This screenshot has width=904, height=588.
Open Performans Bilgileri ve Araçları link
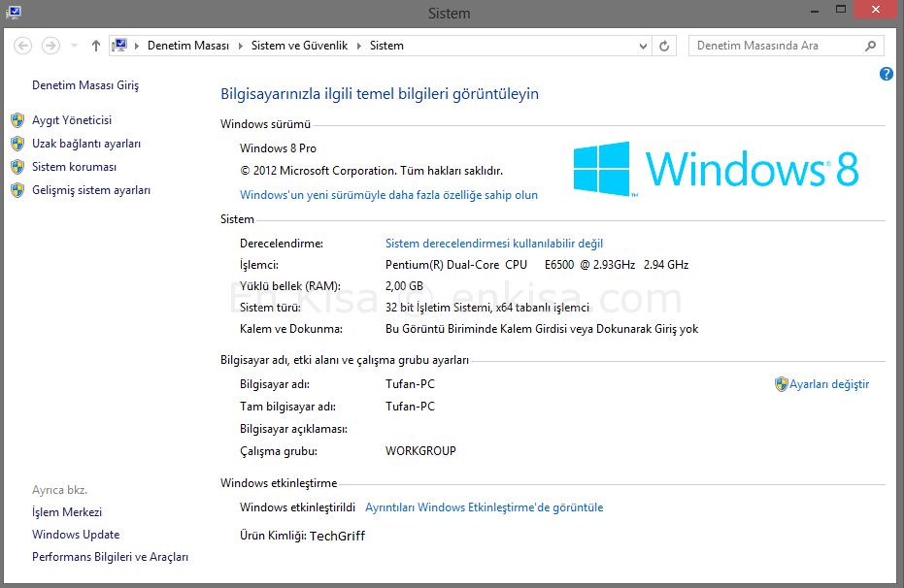110,557
